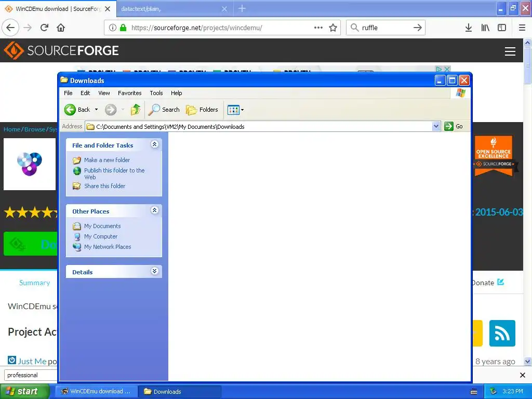This screenshot has height=399, width=532.
Task: Go to Firefox home page
Action: [61, 28]
